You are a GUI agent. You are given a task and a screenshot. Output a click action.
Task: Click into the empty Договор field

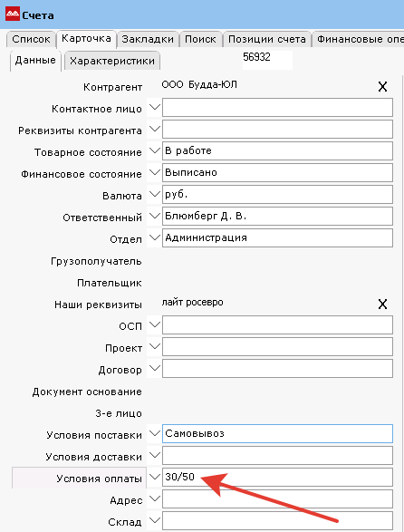277,368
